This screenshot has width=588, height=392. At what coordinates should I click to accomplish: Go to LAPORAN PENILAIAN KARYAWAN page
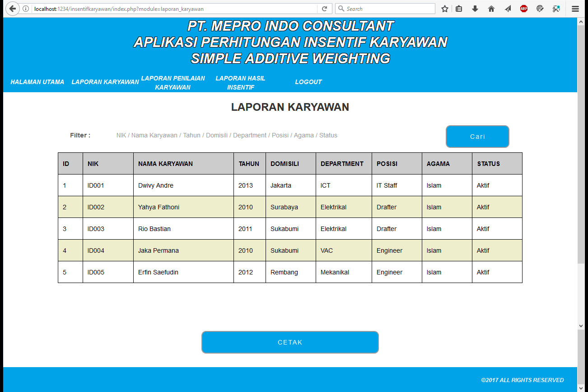point(173,82)
